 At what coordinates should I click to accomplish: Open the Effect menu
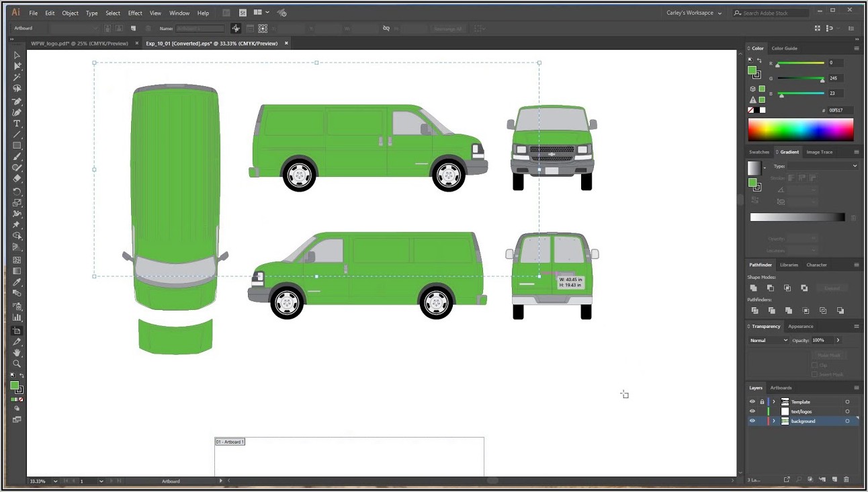coord(135,13)
